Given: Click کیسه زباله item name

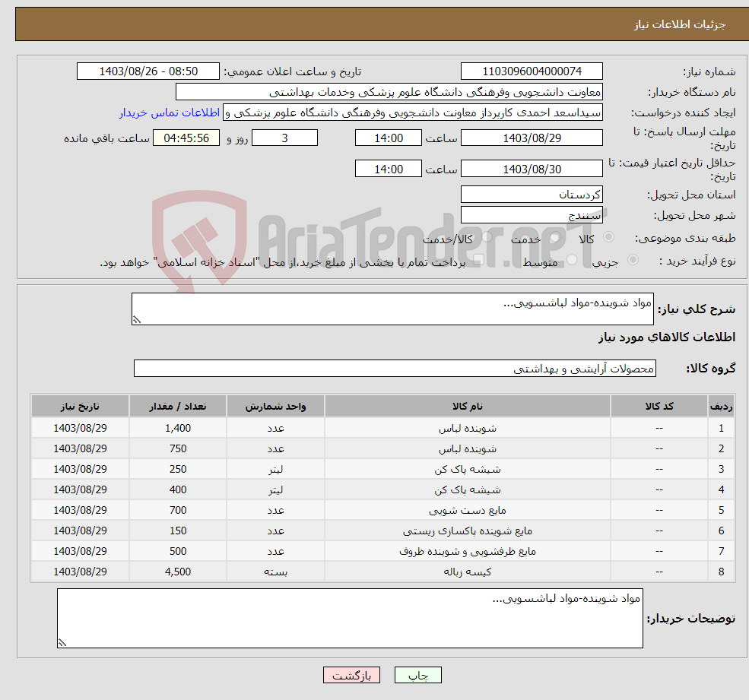Looking at the screenshot, I should pos(468,572).
